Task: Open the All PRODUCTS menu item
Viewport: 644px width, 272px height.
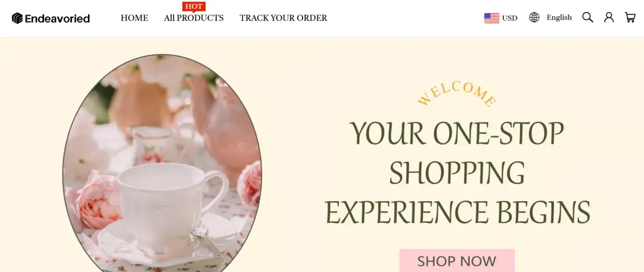Action: [x=194, y=18]
